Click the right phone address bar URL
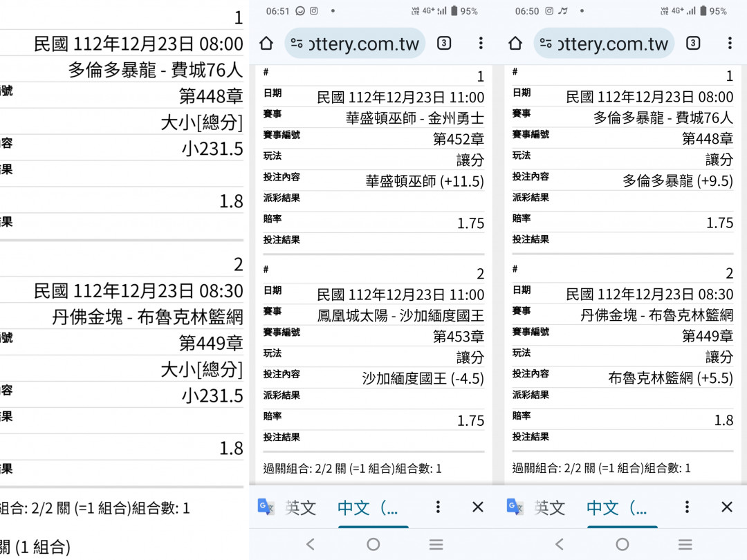747x560 pixels. [604, 44]
